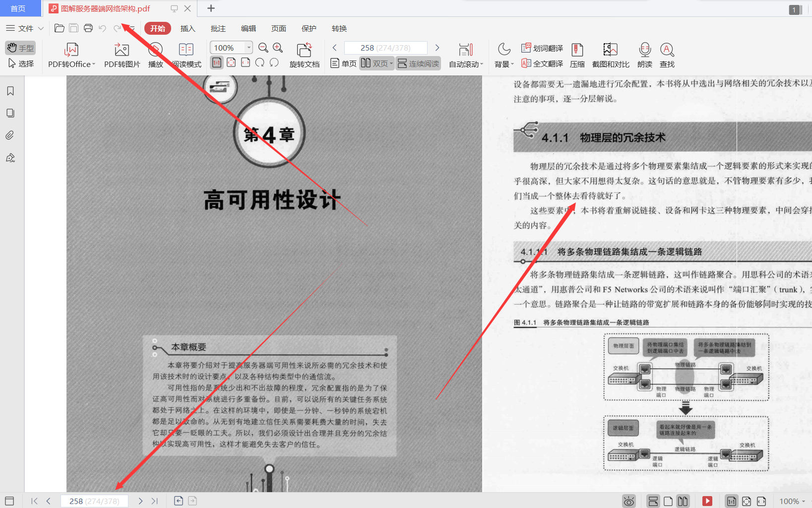Open 查找 find tool
The height and width of the screenshot is (508, 812).
point(667,56)
